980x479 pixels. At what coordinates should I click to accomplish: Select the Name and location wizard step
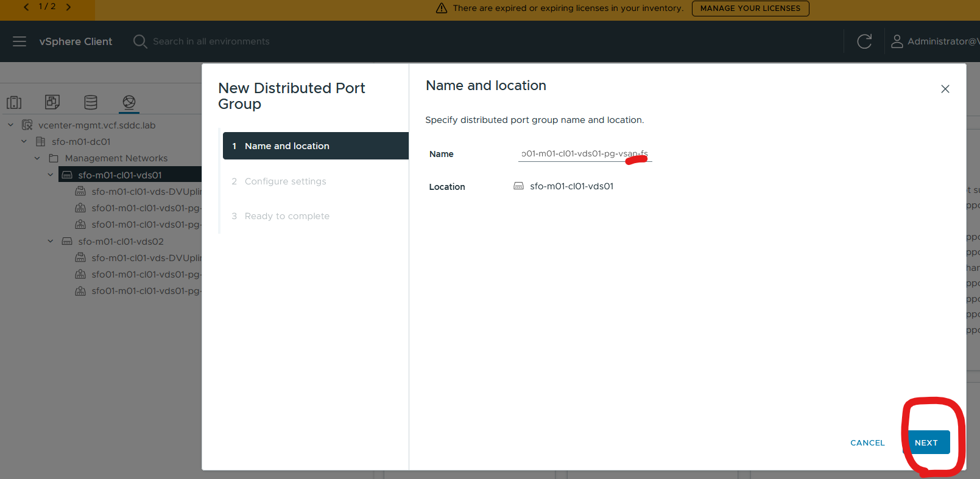tap(316, 146)
